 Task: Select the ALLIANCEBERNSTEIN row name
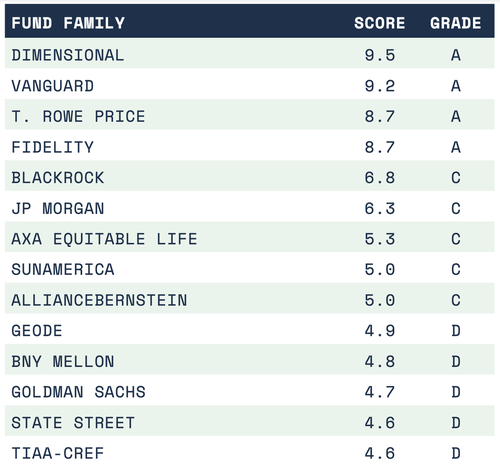pyautogui.click(x=99, y=300)
